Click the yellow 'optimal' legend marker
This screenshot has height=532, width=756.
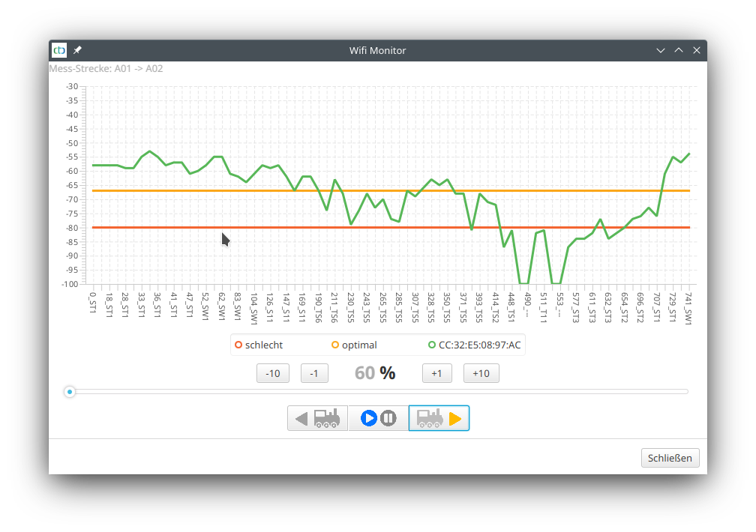tap(336, 345)
